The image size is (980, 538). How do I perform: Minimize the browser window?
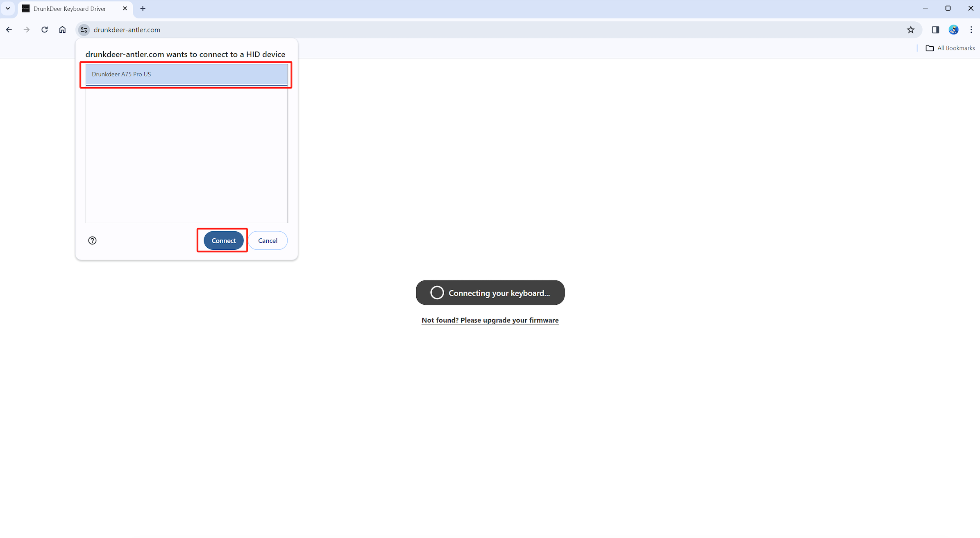925,8
